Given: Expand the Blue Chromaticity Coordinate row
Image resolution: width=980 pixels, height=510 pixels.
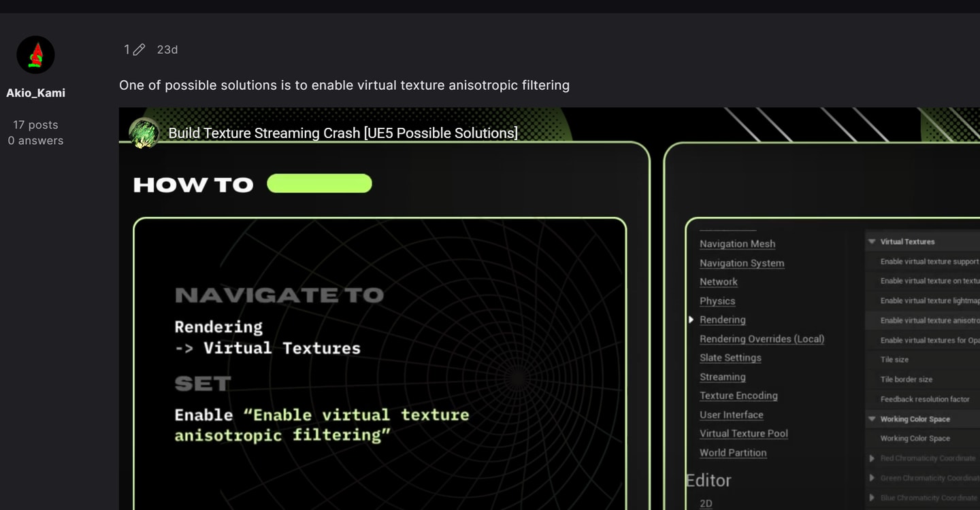Looking at the screenshot, I should (x=872, y=498).
